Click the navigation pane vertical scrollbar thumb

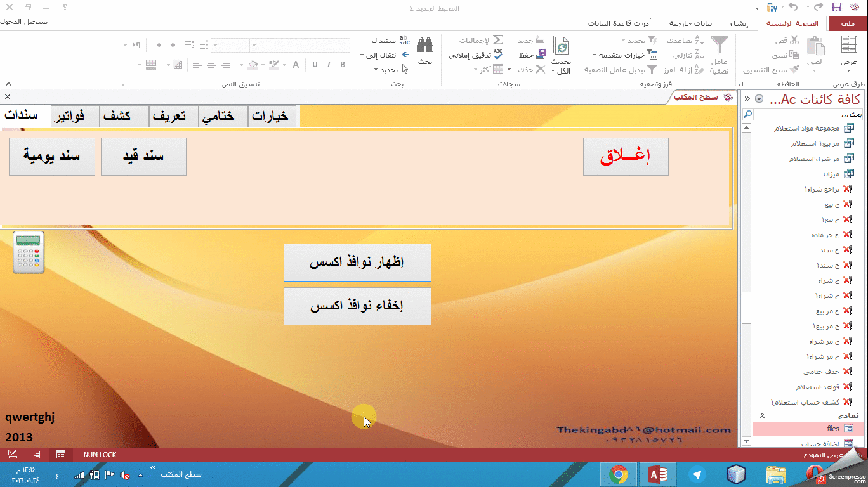[747, 308]
